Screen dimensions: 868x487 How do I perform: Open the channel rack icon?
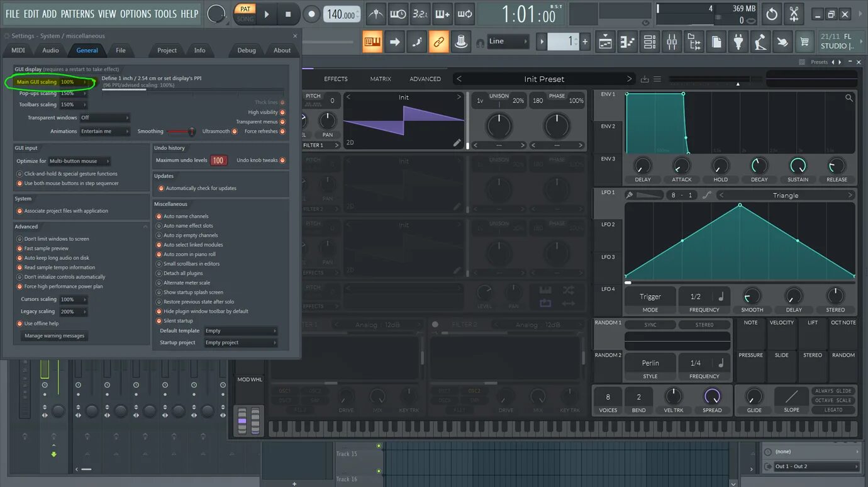coord(650,42)
